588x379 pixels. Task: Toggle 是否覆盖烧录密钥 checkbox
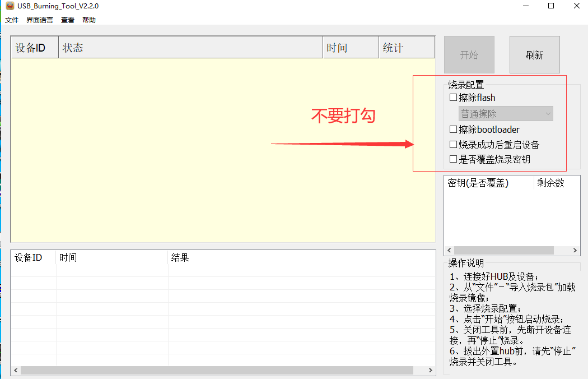pos(453,159)
